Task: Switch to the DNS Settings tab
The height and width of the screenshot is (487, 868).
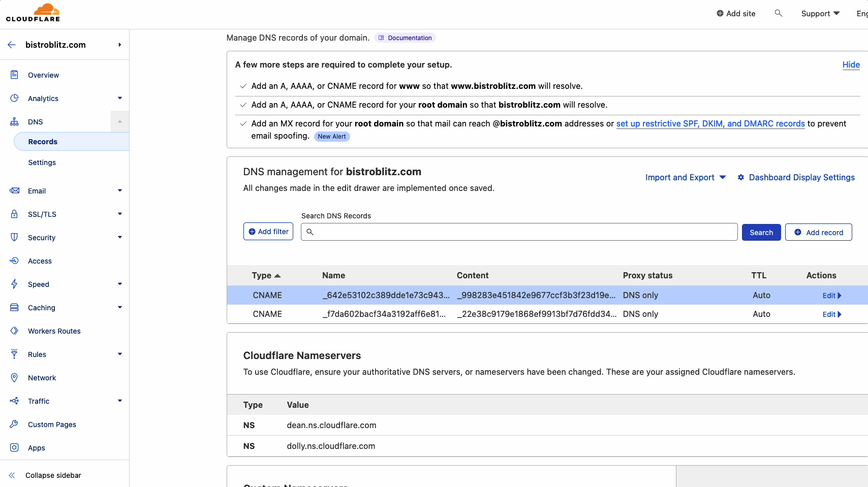Action: point(42,162)
